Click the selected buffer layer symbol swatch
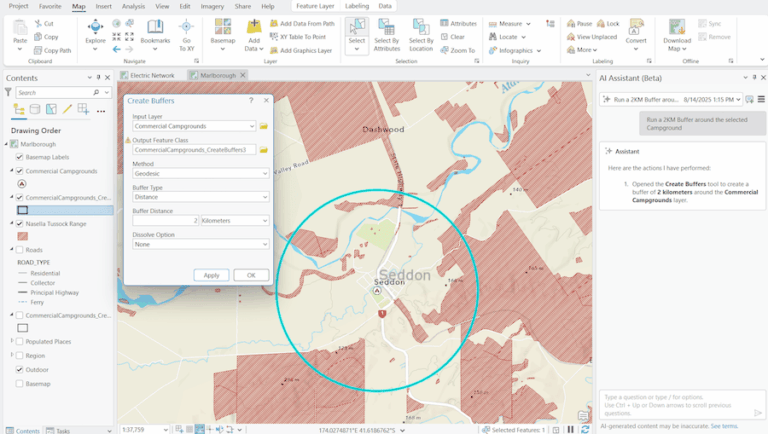The image size is (768, 434). point(23,210)
